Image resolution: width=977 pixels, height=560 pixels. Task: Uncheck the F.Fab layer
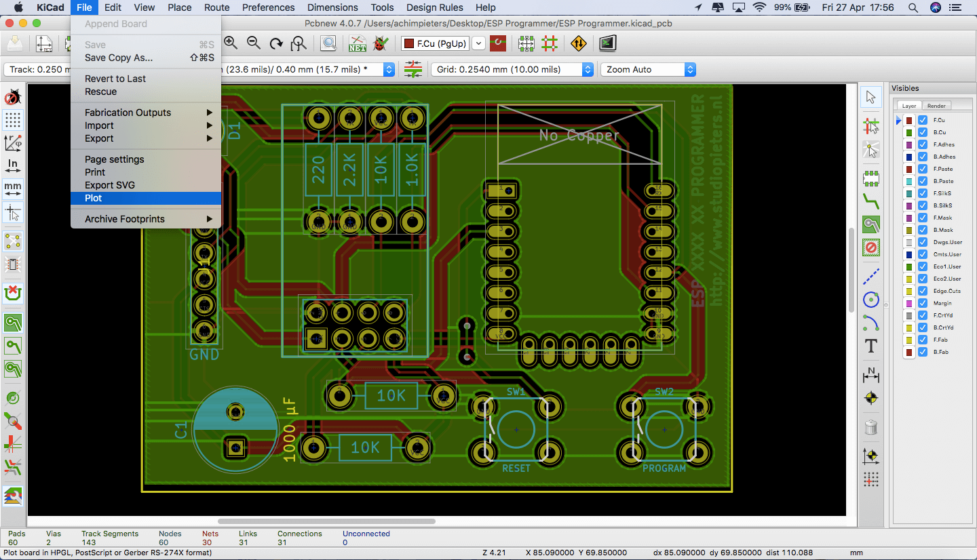[923, 340]
